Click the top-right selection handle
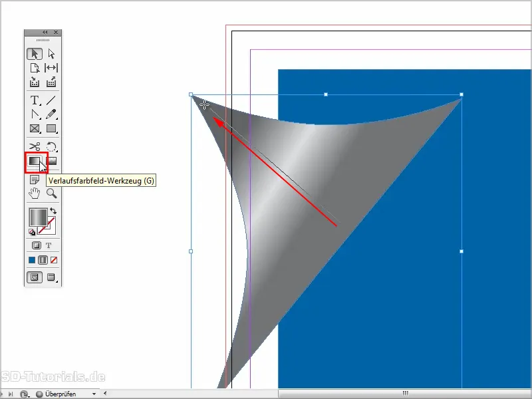This screenshot has height=399, width=532. pos(462,94)
